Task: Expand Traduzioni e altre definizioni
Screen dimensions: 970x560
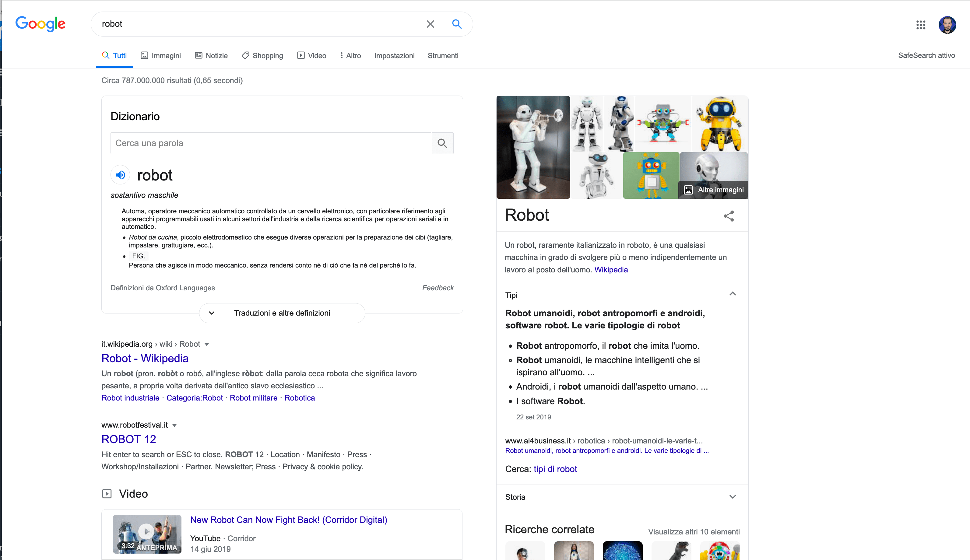Action: click(282, 313)
